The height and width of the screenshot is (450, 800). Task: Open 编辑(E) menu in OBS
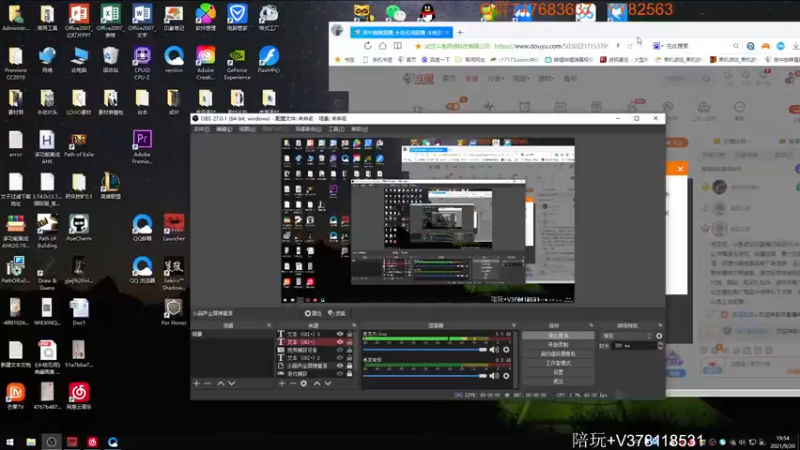(224, 129)
